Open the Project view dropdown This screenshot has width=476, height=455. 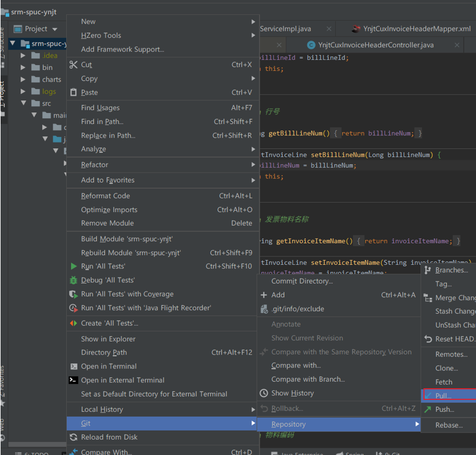pos(55,29)
